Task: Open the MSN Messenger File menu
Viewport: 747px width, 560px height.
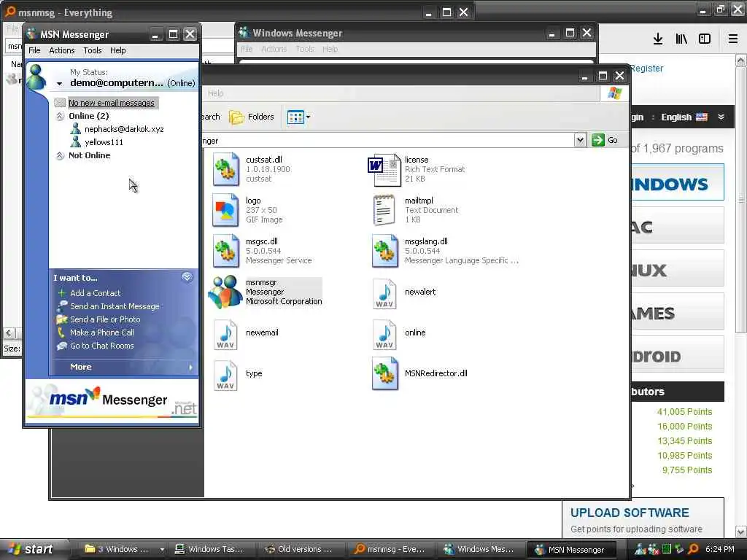Action: coord(34,50)
